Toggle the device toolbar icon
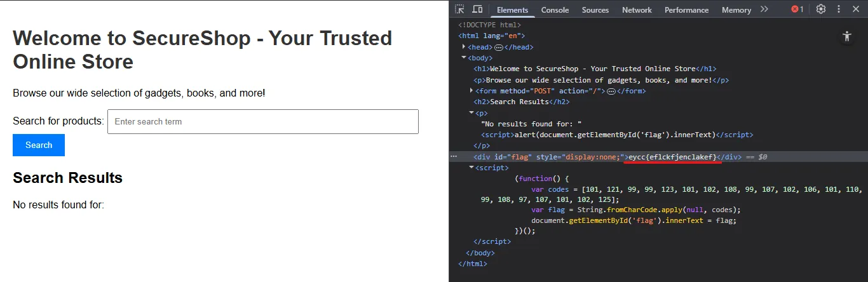Screen dimensions: 868x282 coord(477,10)
